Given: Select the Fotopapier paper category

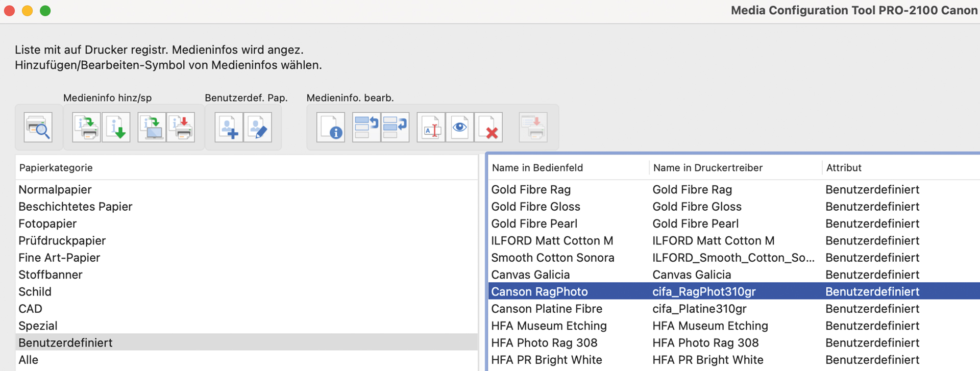Looking at the screenshot, I should 47,224.
